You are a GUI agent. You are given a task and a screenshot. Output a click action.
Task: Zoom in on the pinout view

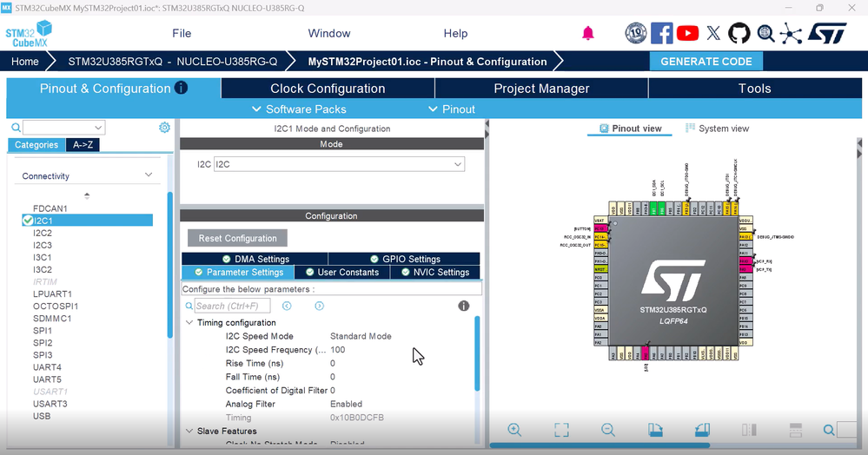click(x=514, y=430)
